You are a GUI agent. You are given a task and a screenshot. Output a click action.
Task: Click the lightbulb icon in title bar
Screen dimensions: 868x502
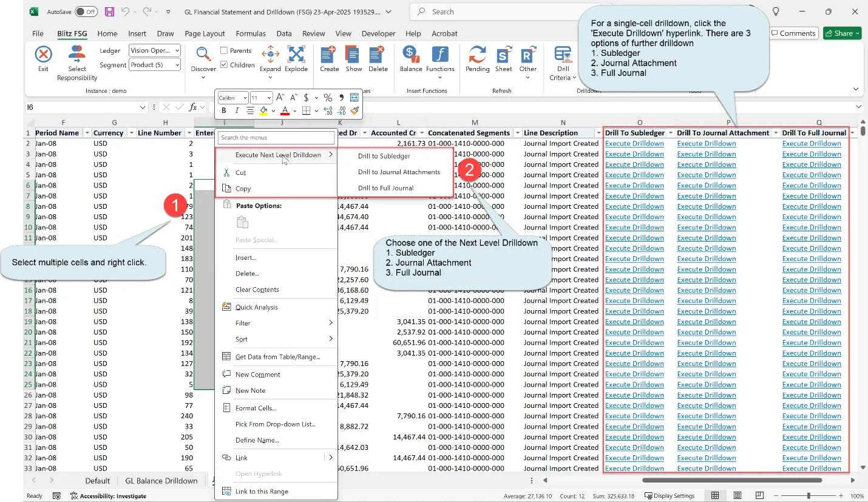(x=775, y=12)
